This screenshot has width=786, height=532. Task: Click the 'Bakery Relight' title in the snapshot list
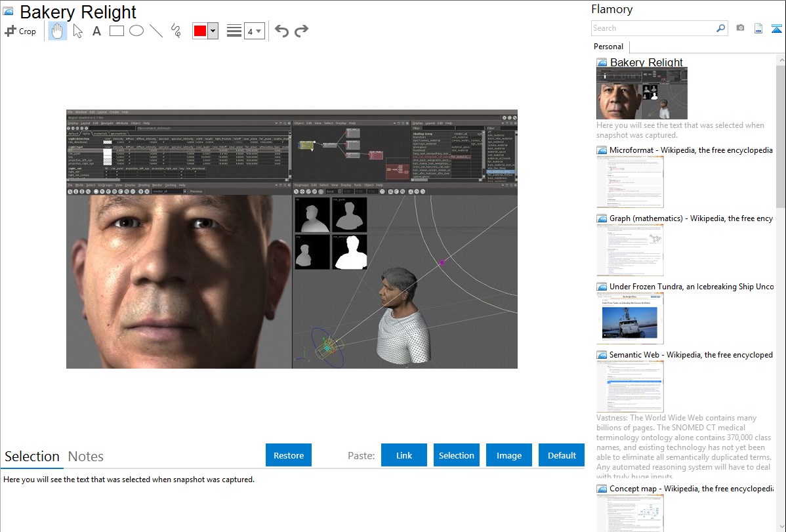click(x=646, y=62)
